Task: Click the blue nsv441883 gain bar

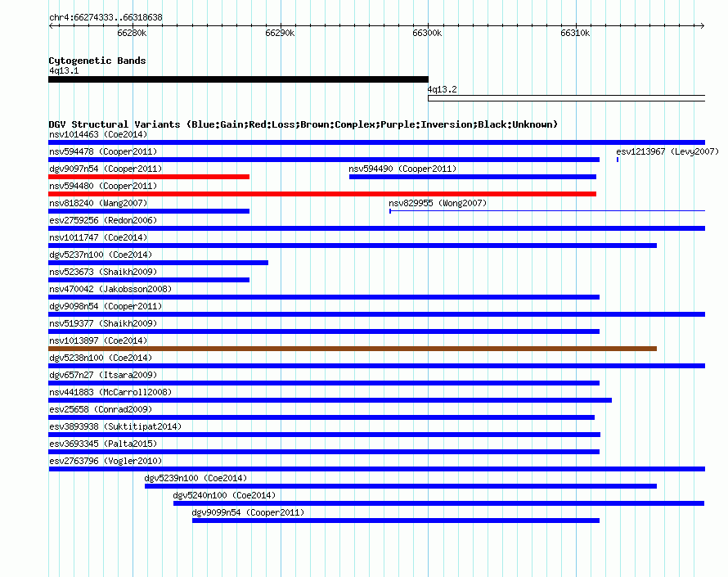Action: point(330,400)
